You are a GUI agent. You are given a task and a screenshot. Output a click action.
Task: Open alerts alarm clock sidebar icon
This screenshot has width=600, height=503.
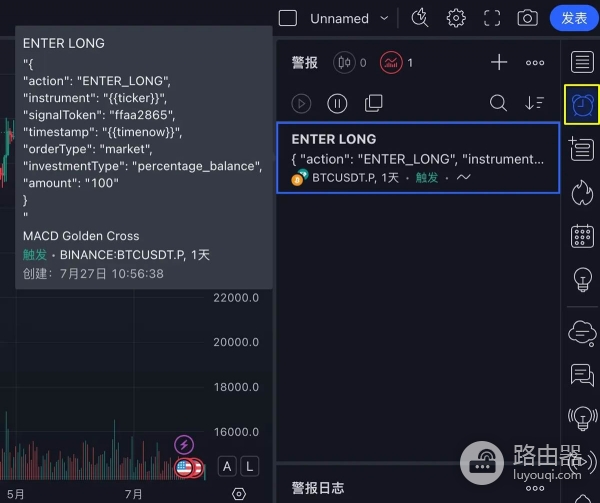tap(582, 104)
